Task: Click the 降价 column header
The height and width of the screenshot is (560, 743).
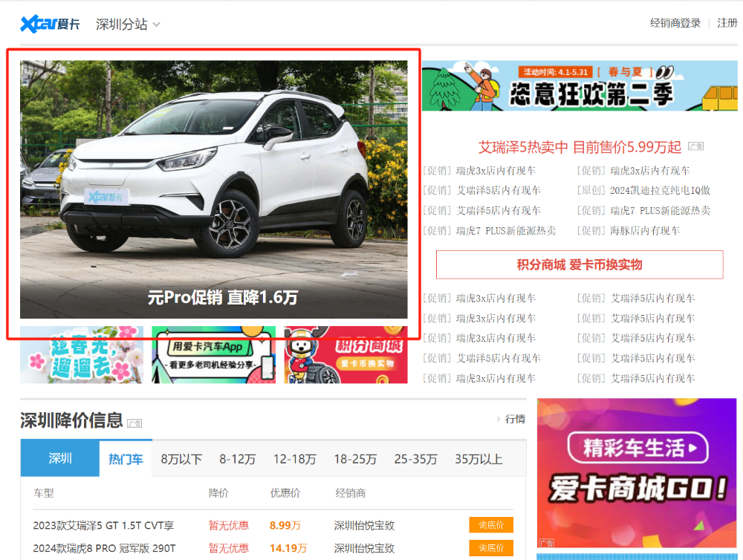Action: (218, 493)
